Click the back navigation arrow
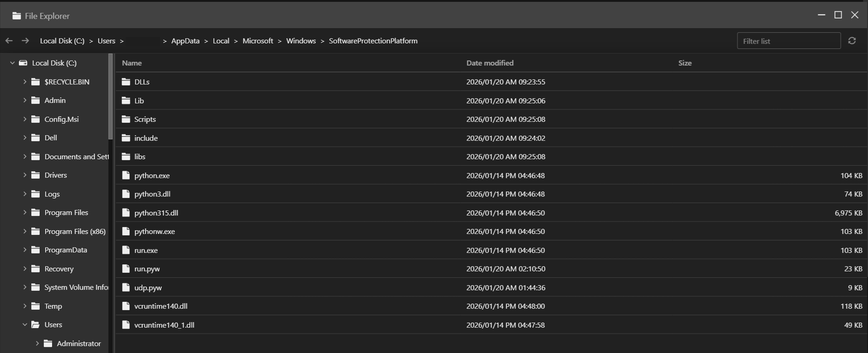 pos(9,41)
